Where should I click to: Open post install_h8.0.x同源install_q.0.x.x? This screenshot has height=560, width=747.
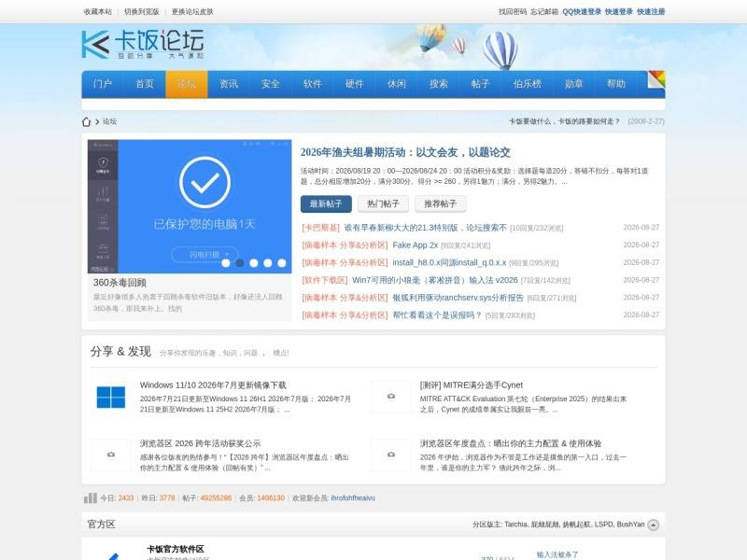tap(449, 263)
